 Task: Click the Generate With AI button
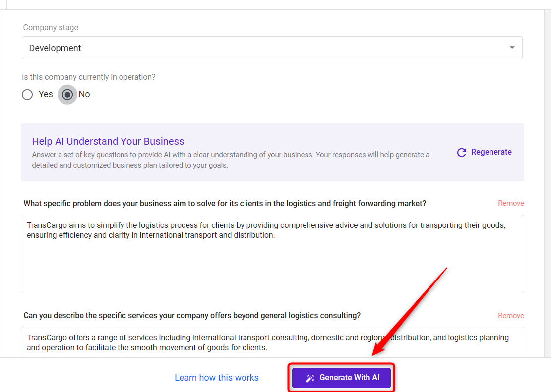tap(341, 378)
